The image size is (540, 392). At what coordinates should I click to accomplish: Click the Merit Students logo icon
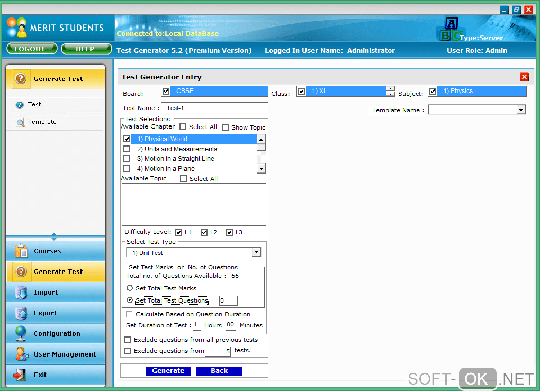pyautogui.click(x=16, y=27)
